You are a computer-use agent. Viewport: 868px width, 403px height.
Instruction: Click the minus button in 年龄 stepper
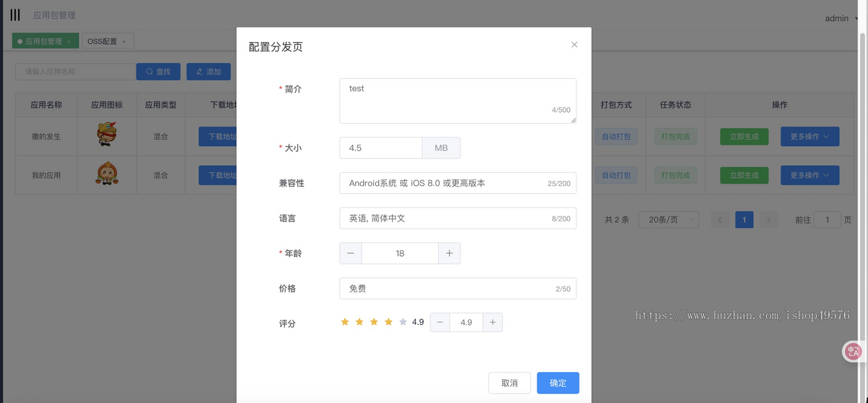[x=351, y=253]
